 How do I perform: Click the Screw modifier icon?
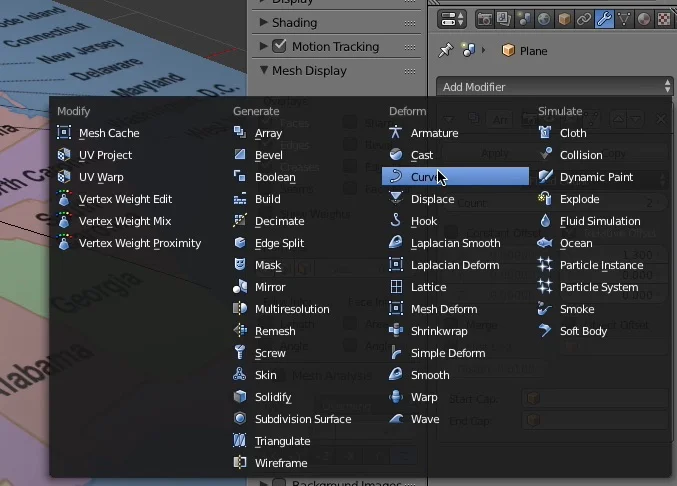(240, 352)
